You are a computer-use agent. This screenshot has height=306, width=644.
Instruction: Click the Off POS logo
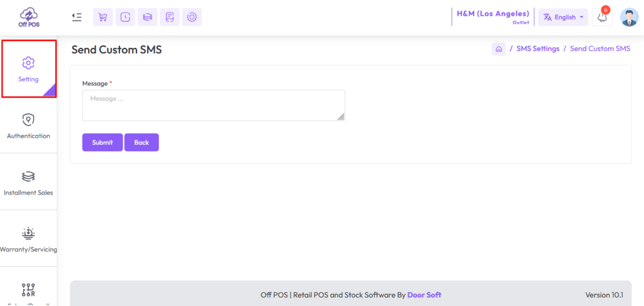click(29, 17)
